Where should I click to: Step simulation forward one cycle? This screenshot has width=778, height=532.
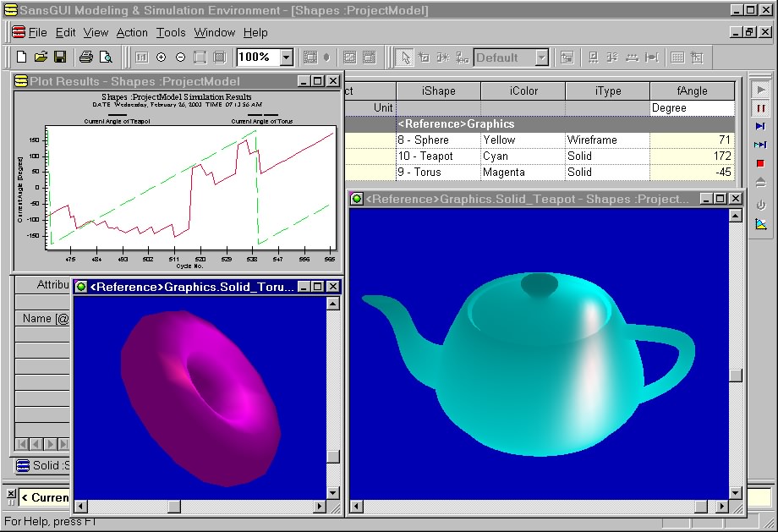[760, 126]
